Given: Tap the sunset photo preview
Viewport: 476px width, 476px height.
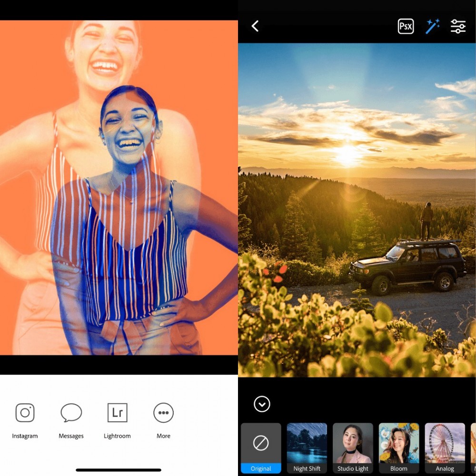Looking at the screenshot, I should point(357,209).
